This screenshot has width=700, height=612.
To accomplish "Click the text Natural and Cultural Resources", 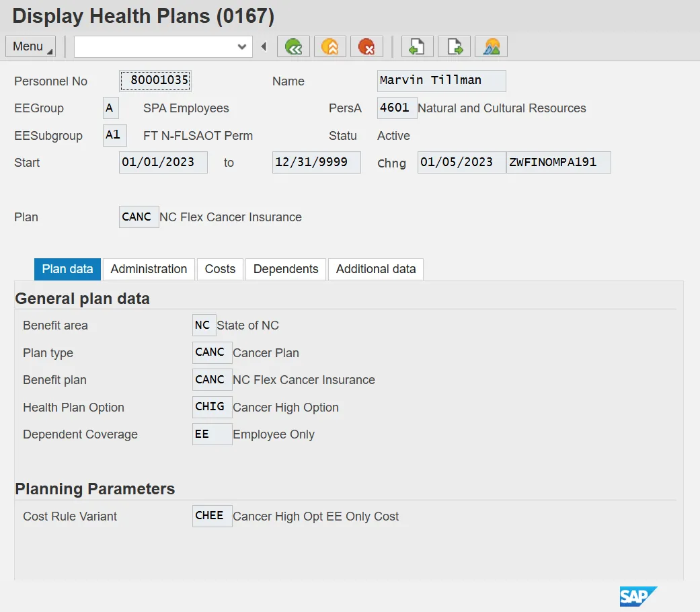I will pos(502,108).
